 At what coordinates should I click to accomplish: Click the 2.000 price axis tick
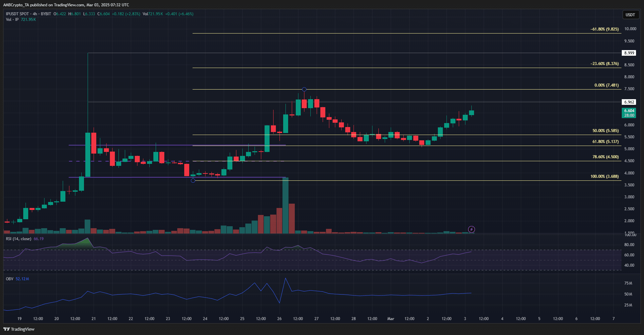[x=629, y=221]
